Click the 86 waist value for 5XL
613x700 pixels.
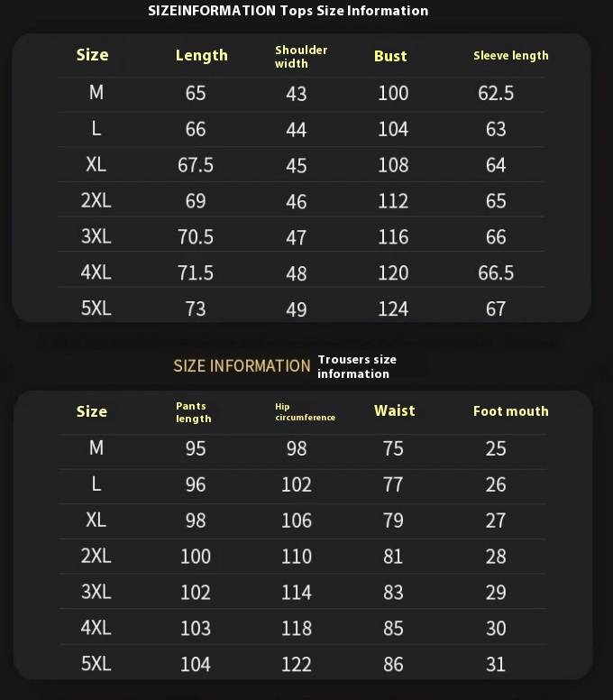[393, 664]
